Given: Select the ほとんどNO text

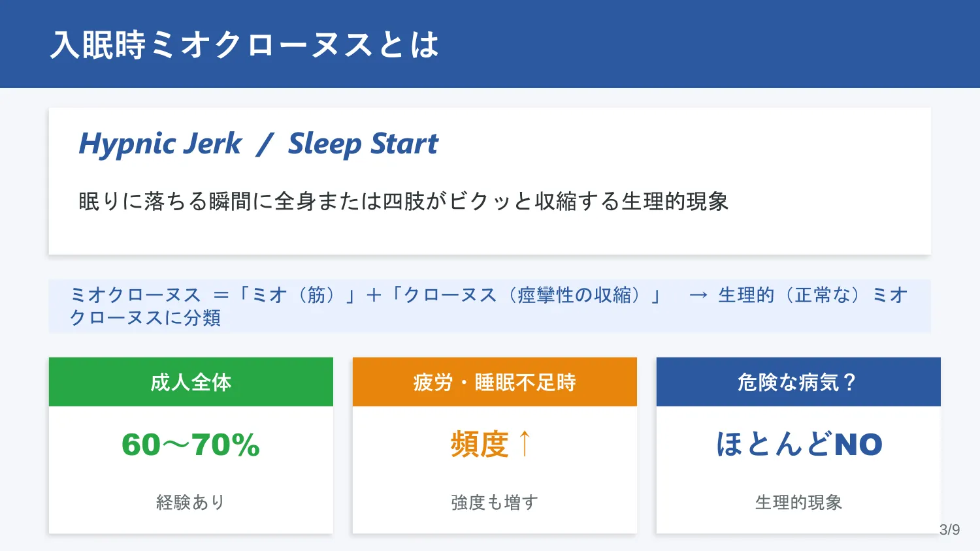Looking at the screenshot, I should (798, 445).
